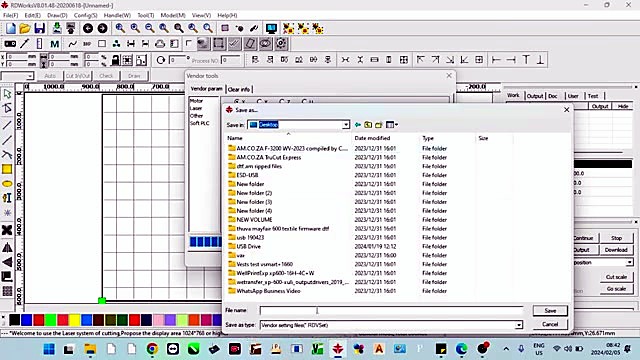This screenshot has width=640, height=360.
Task: Click the cloud-shaped icon in second toolbar
Action: (x=160, y=44)
